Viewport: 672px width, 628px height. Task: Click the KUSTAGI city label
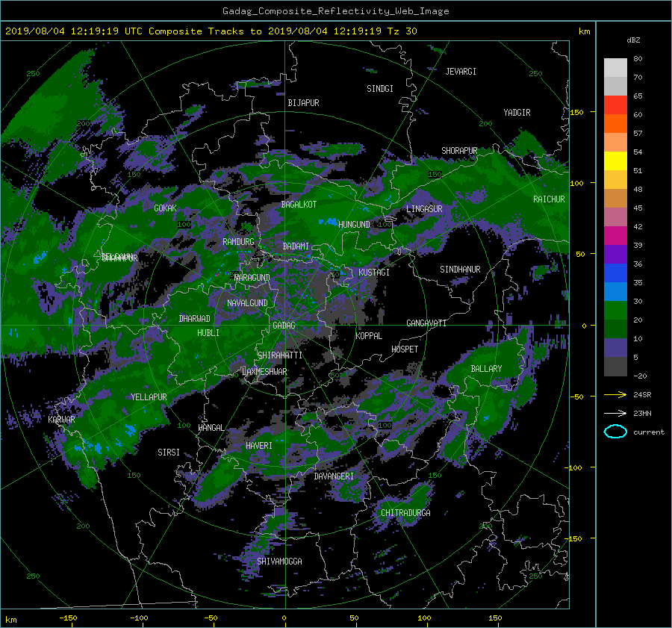374,273
